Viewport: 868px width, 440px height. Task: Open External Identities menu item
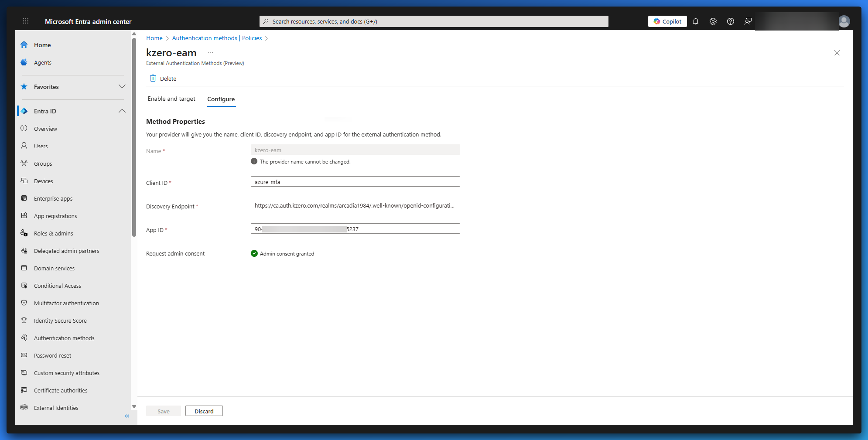(x=56, y=408)
